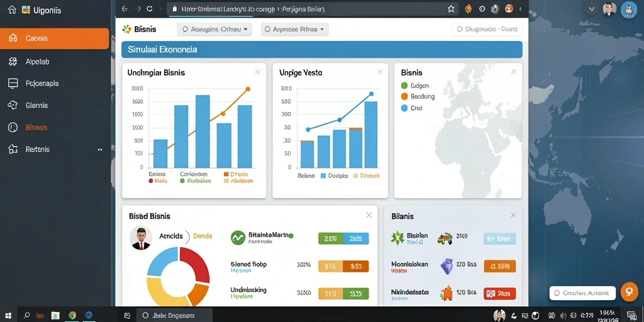Image resolution: width=644 pixels, height=322 pixels.
Task: Open the Windows Start menu
Action: pyautogui.click(x=8, y=316)
